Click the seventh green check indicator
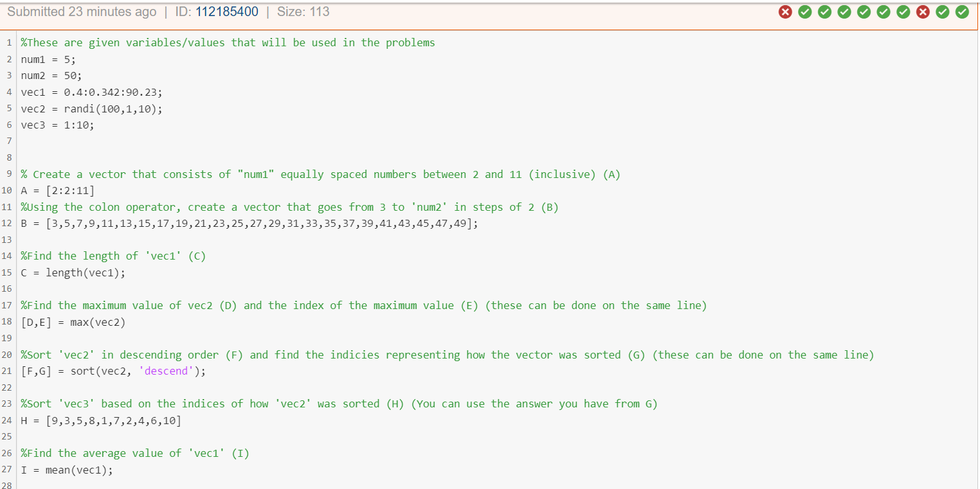 coord(903,12)
